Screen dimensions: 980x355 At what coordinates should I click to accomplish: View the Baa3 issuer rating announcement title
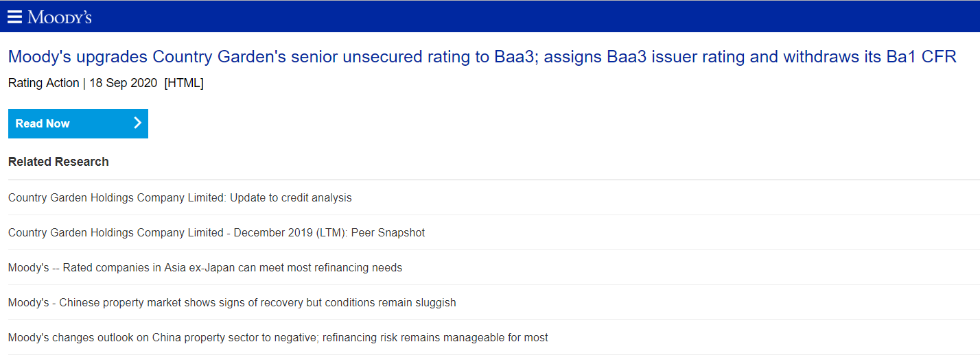(x=482, y=57)
